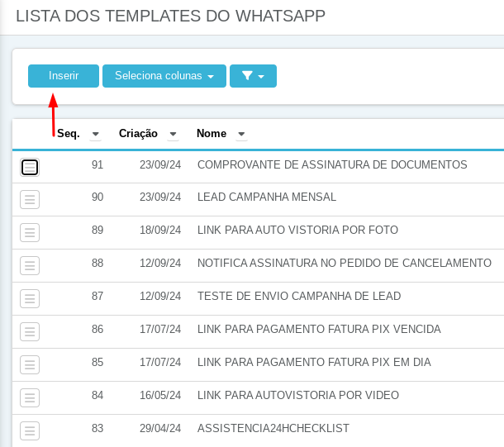504x447 pixels.
Task: Click sequence number 87
Action: 97,296
